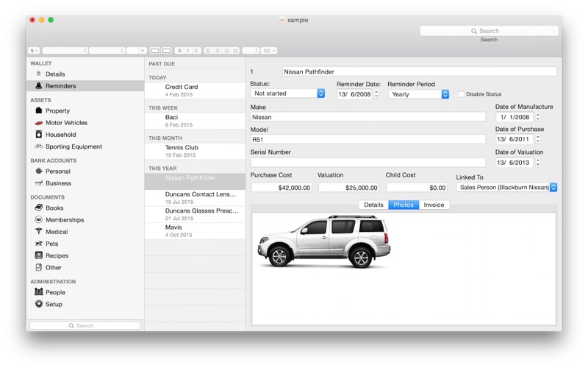Image resolution: width=588 pixels, height=368 pixels.
Task: Open Reminder Period Yearly dropdown
Action: pyautogui.click(x=418, y=94)
